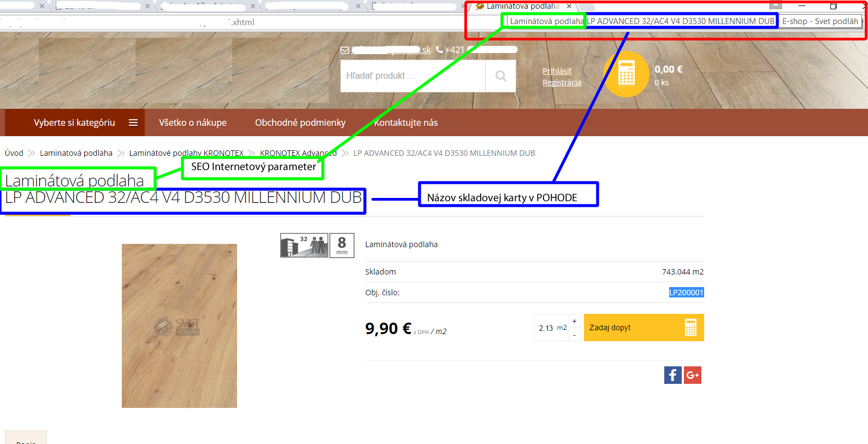Viewport: 868px width, 444px height.
Task: Open Obchodné podmienky menu item
Action: point(300,122)
